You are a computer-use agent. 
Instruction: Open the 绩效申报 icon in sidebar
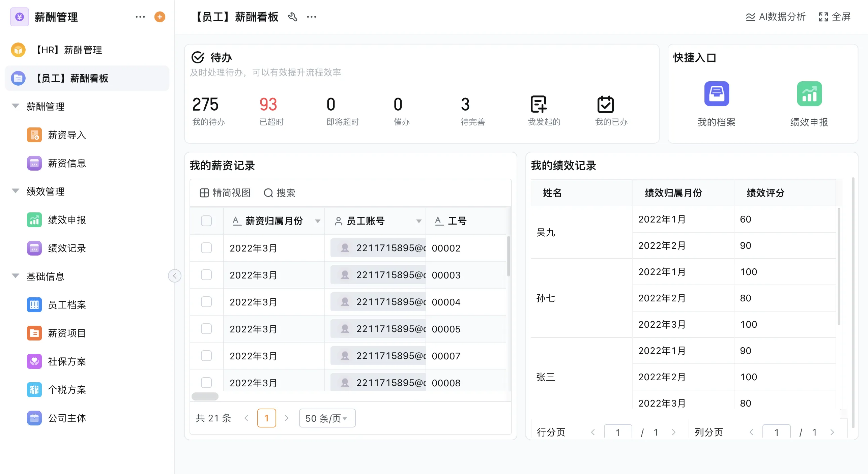[34, 220]
